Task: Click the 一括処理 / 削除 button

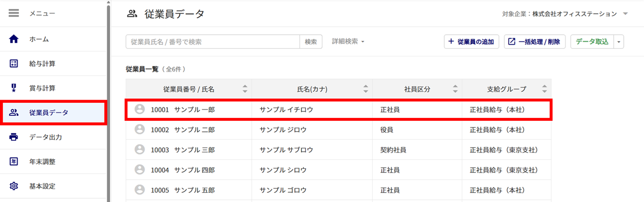Action: [535, 42]
